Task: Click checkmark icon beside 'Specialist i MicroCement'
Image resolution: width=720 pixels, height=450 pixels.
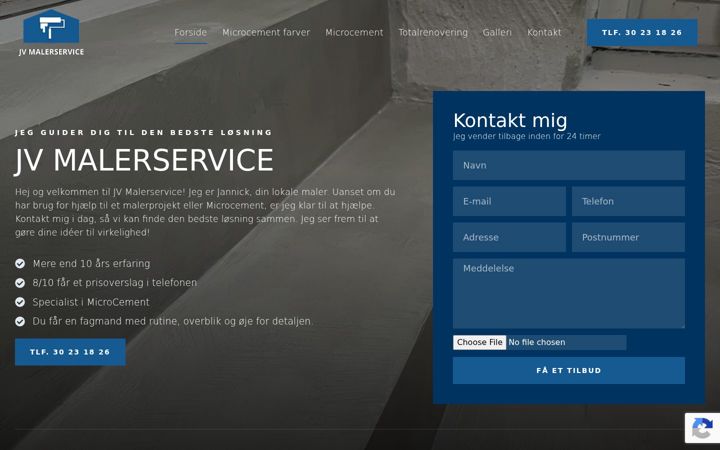Action: (20, 302)
